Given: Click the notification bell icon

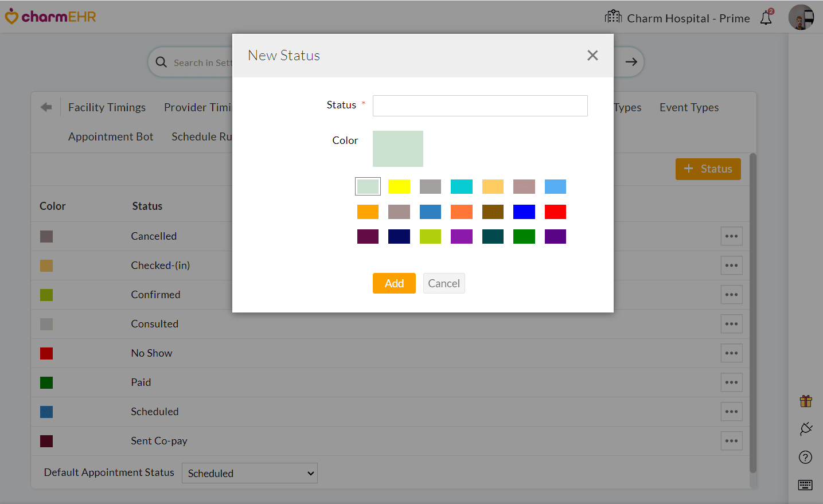Looking at the screenshot, I should click(x=766, y=18).
